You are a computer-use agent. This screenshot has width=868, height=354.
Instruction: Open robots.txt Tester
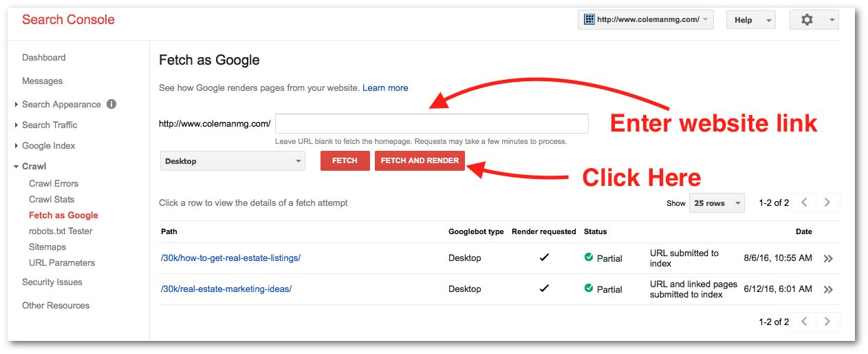tap(61, 231)
